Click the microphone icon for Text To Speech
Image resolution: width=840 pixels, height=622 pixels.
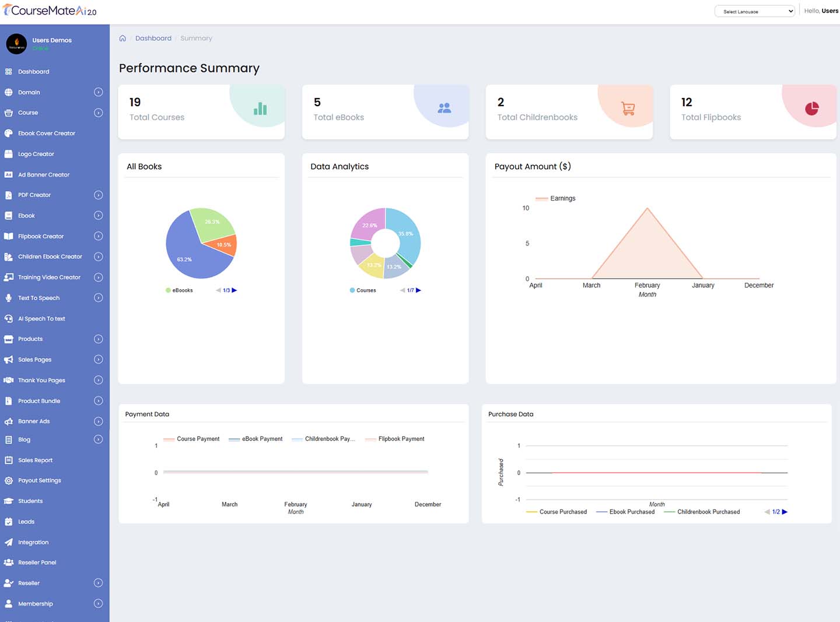tap(8, 298)
